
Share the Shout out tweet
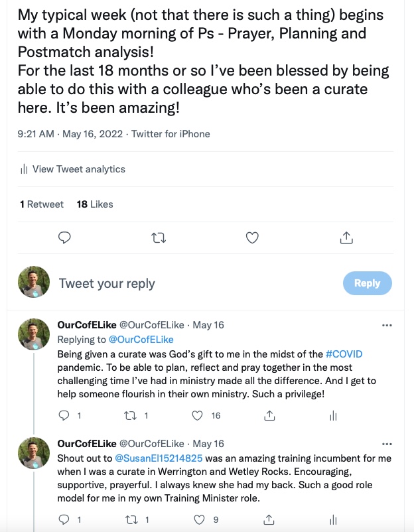270,520
